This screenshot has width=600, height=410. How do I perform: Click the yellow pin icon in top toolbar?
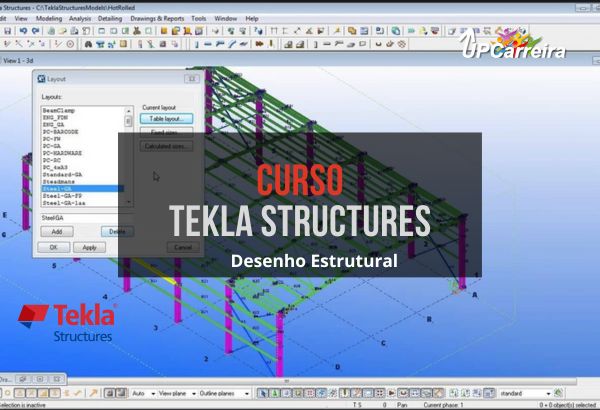[x=336, y=31]
